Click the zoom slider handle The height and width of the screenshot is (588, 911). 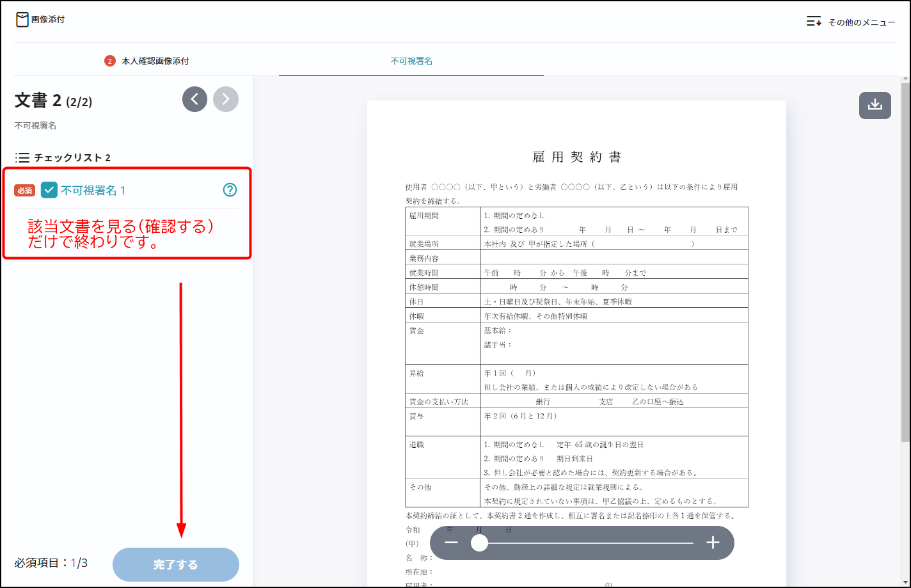(479, 543)
